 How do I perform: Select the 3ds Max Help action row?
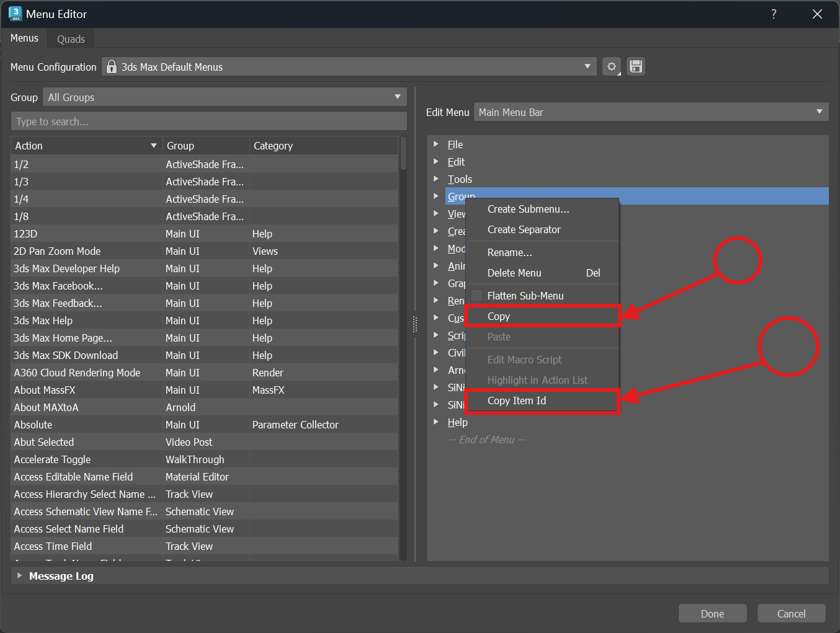(205, 321)
